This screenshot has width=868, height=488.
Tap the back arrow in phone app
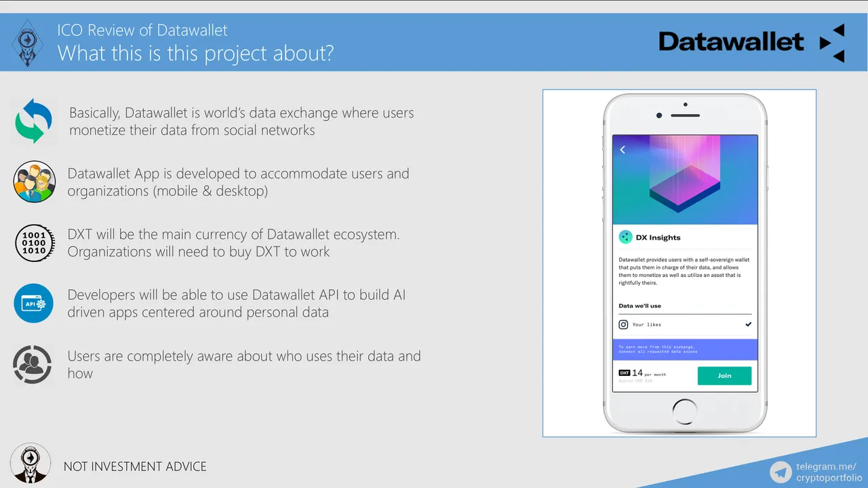pyautogui.click(x=623, y=150)
